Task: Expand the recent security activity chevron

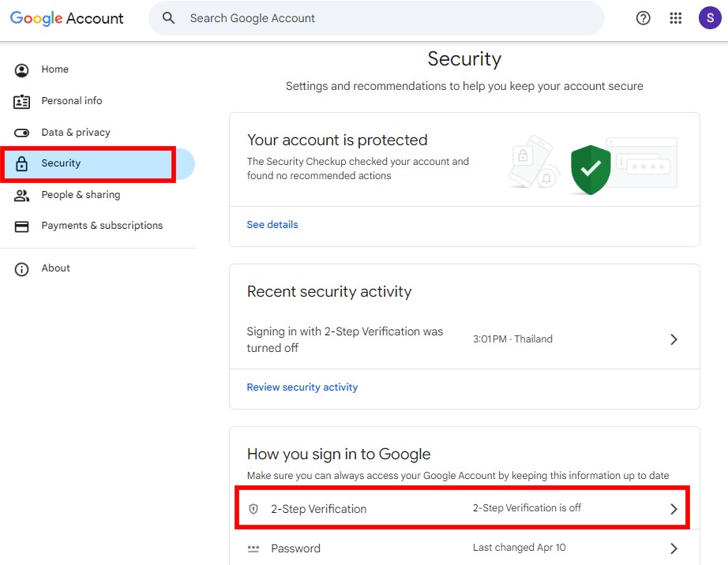Action: point(674,339)
